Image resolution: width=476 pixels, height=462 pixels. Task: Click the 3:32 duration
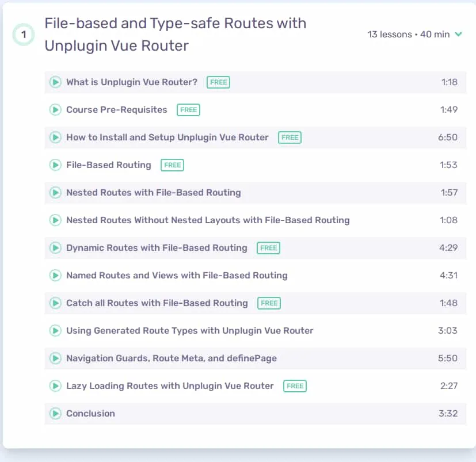tap(448, 414)
